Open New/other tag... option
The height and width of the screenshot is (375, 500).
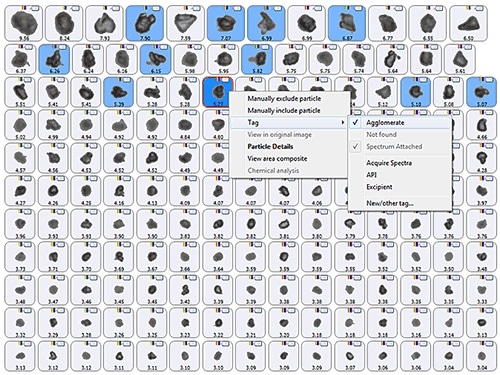tap(400, 203)
